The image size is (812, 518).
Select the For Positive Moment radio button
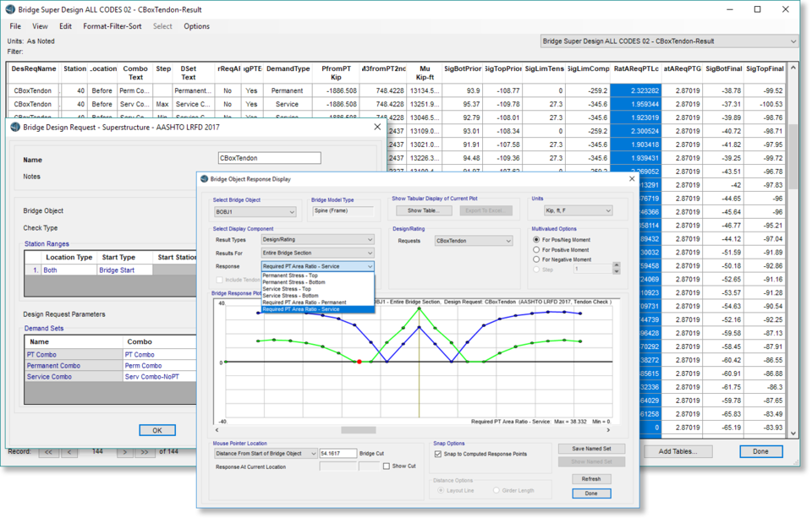pyautogui.click(x=536, y=250)
